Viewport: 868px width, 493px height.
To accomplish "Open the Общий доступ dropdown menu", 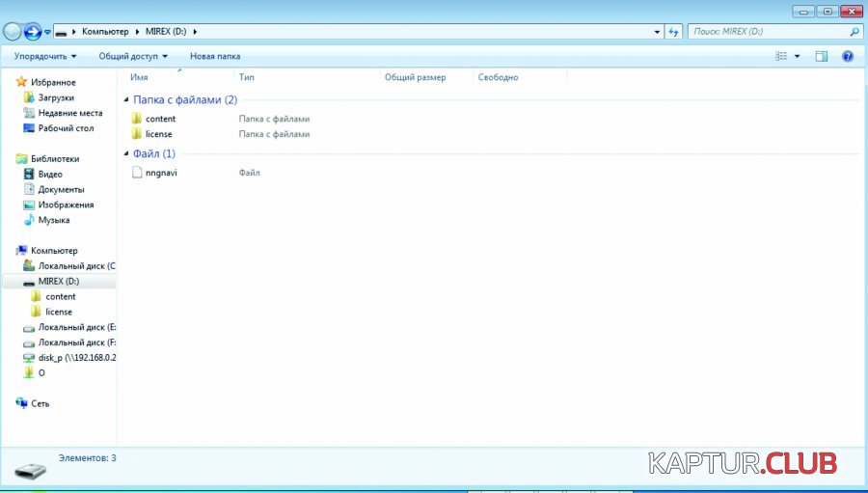I will pos(133,57).
